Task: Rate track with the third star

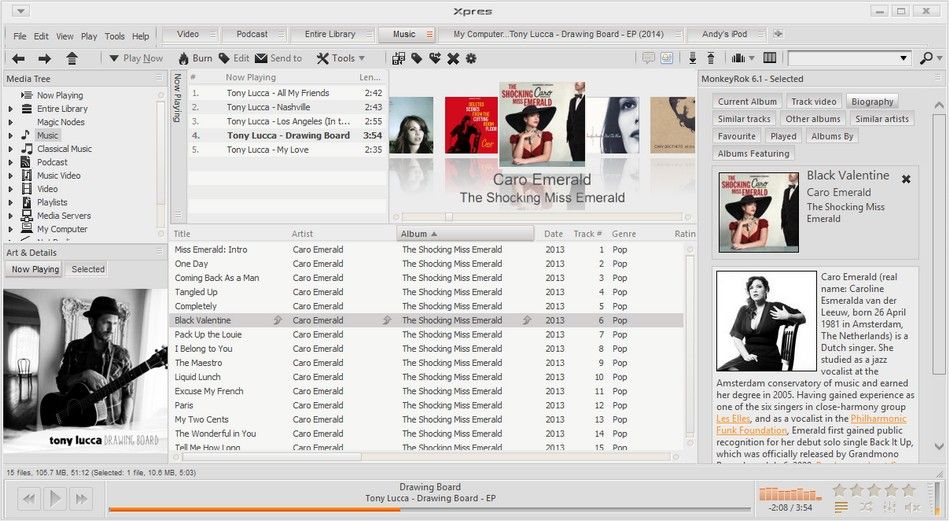Action: [874, 490]
